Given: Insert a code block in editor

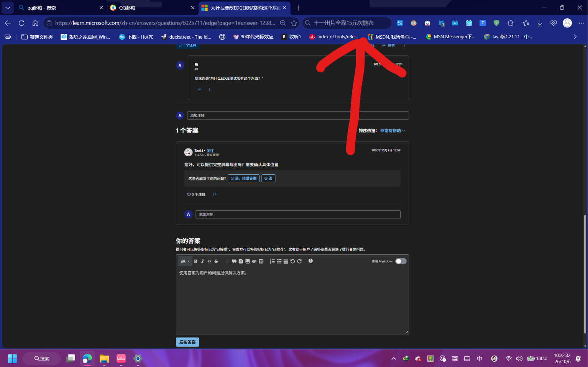Looking at the screenshot, I should pyautogui.click(x=241, y=261).
